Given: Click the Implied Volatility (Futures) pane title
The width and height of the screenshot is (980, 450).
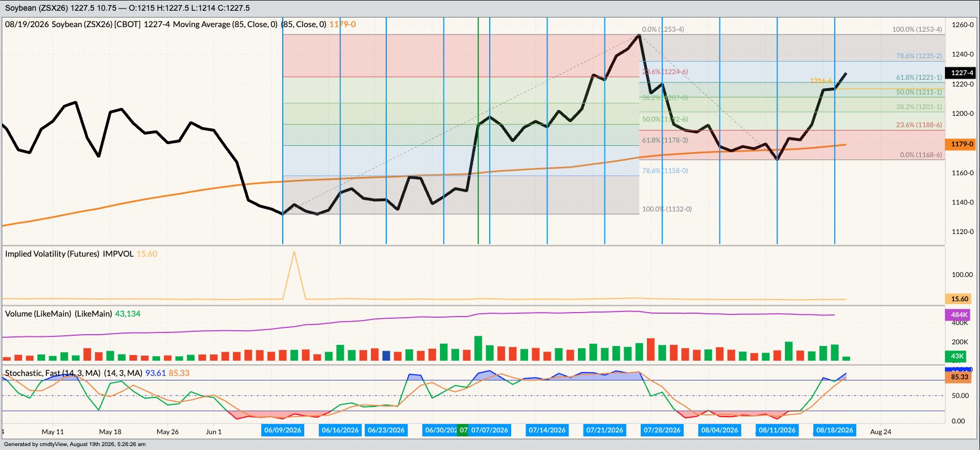Looking at the screenshot, I should click(x=70, y=254).
